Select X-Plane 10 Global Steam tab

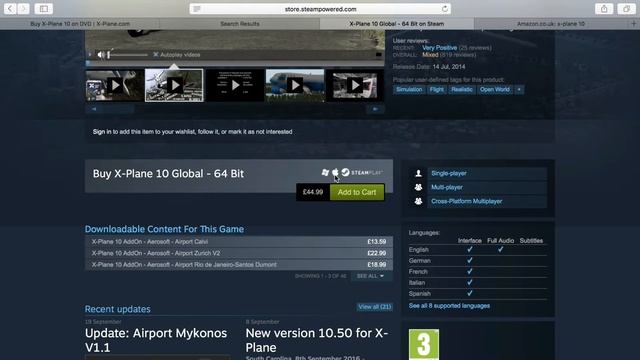396,24
